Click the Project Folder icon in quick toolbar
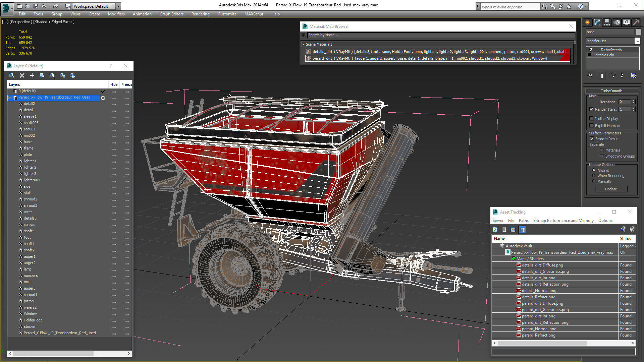 click(68, 6)
